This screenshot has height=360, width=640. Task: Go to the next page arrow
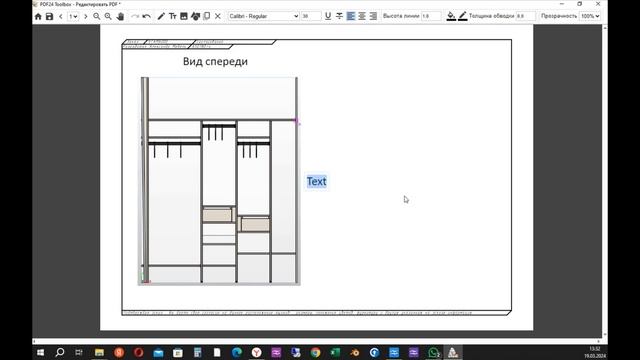click(x=85, y=16)
